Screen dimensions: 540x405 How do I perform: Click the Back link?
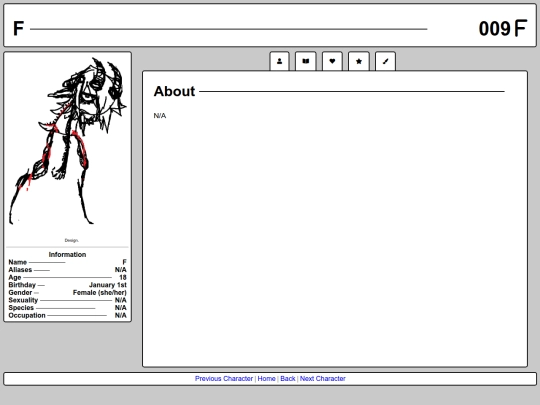coord(288,378)
